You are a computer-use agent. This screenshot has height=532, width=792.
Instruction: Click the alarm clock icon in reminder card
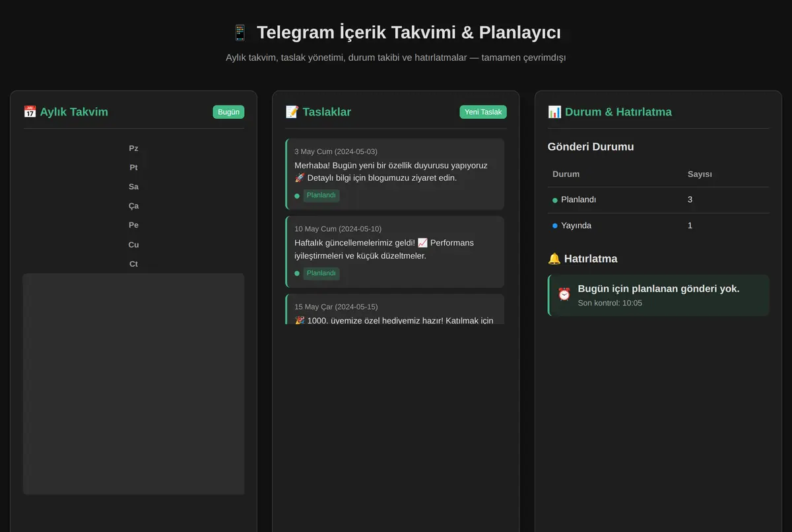[x=564, y=294]
